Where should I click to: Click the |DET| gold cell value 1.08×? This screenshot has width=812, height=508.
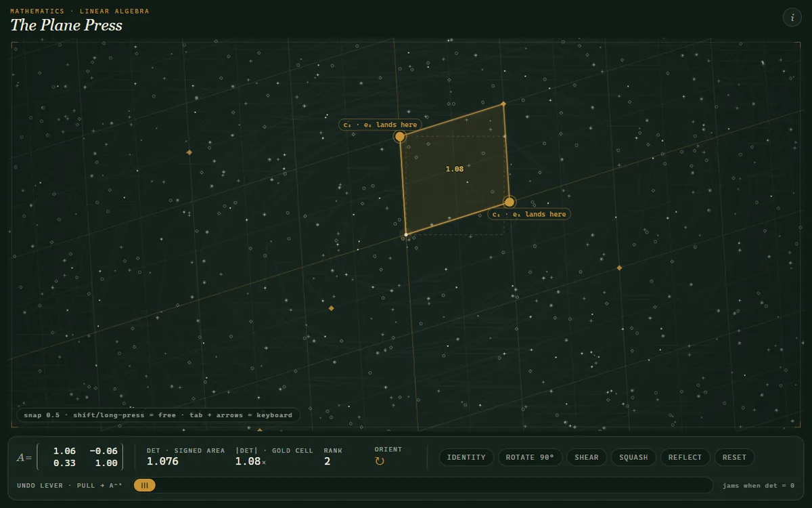coord(251,461)
